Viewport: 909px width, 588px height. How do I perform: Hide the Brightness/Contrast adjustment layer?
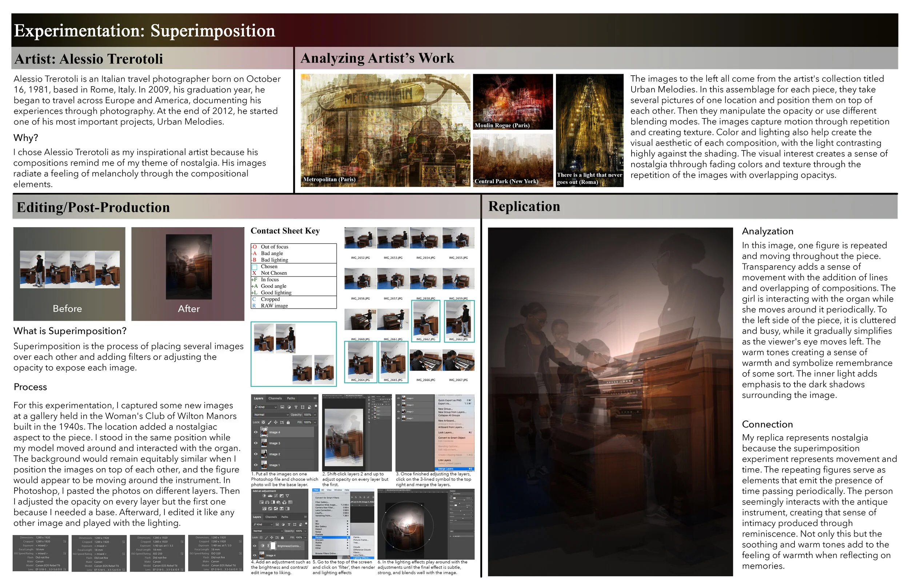(x=255, y=546)
